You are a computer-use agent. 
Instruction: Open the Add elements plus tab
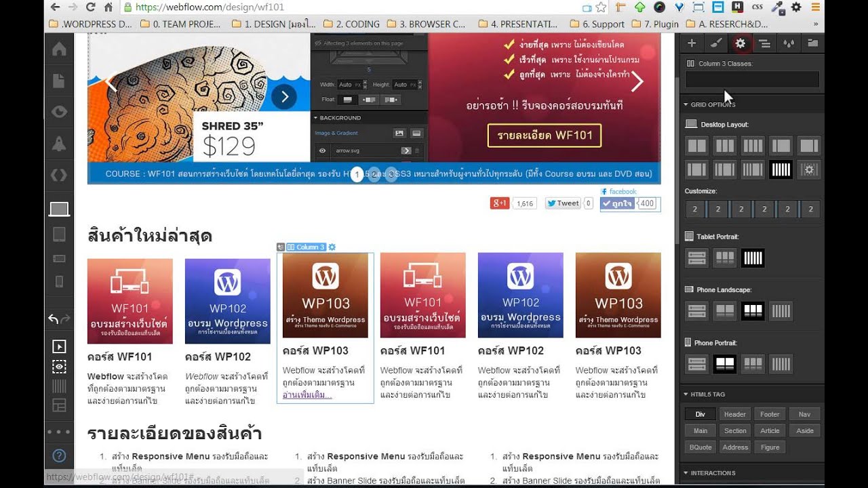click(x=692, y=43)
